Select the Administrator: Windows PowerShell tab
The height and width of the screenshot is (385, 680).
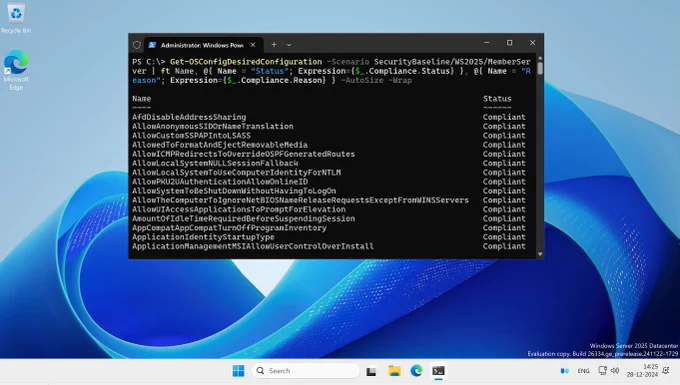(x=203, y=45)
